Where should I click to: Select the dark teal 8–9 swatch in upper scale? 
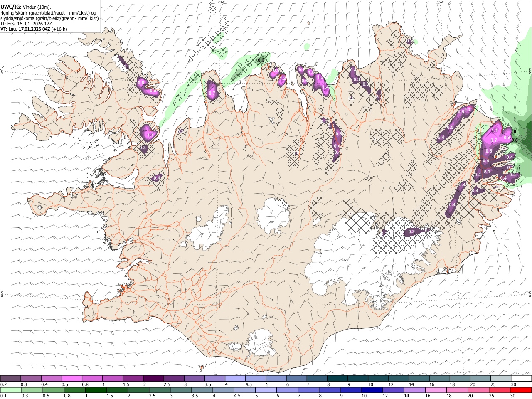click(x=337, y=379)
